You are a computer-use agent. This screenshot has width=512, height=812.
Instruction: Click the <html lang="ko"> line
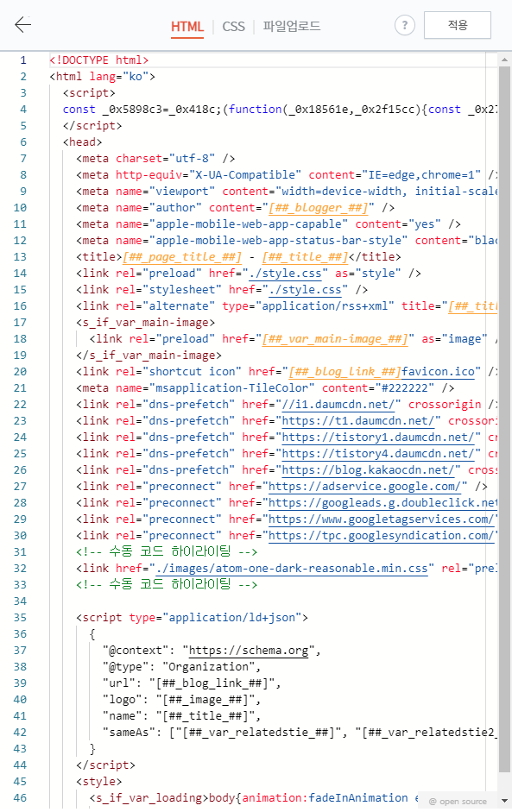102,77
